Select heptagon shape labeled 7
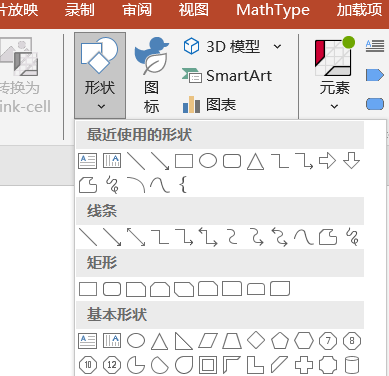 (328, 341)
